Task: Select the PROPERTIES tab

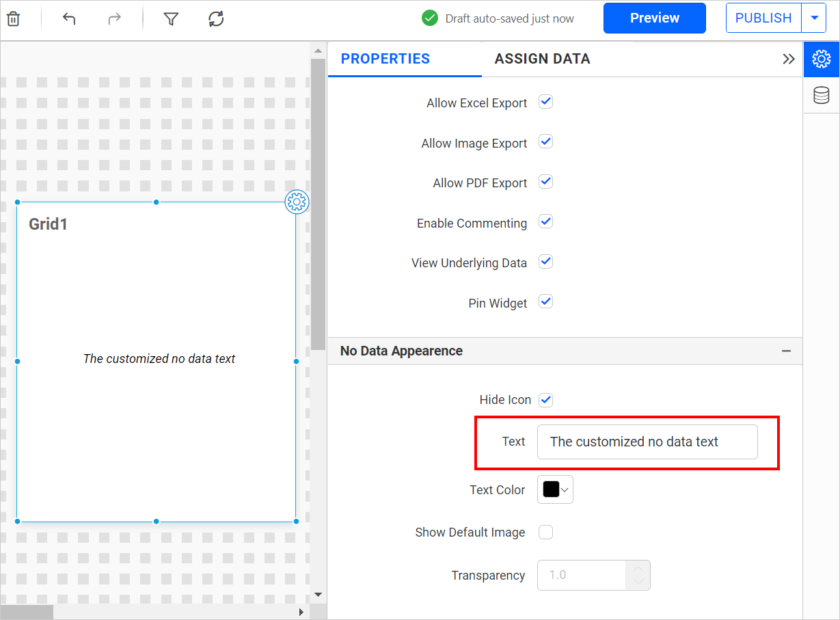Action: pos(385,59)
